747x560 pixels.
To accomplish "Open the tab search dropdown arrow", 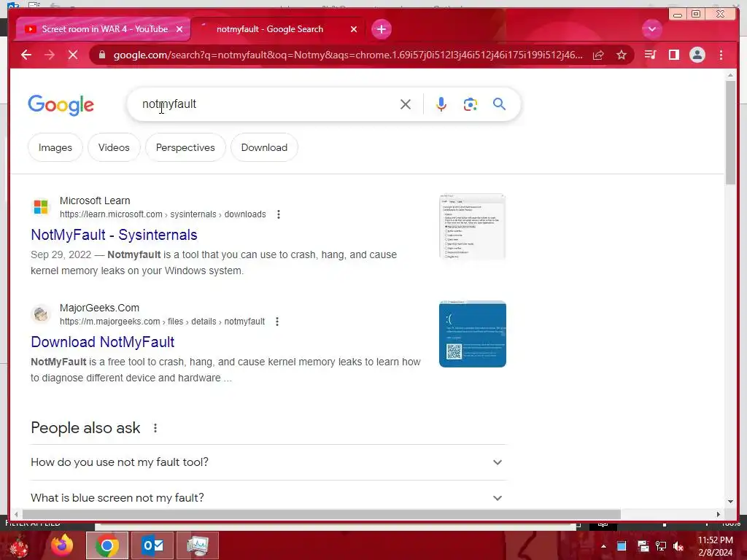I will pyautogui.click(x=651, y=29).
